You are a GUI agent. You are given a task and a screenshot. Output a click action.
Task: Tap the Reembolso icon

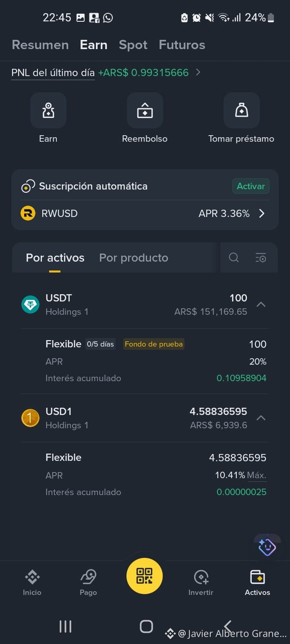pos(145,110)
